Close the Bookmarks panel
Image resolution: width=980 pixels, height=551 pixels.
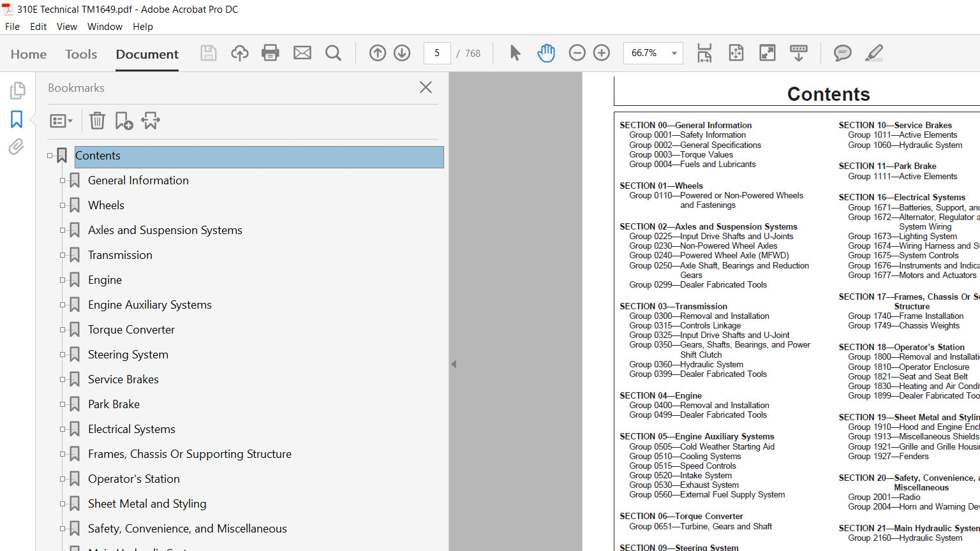(x=426, y=87)
